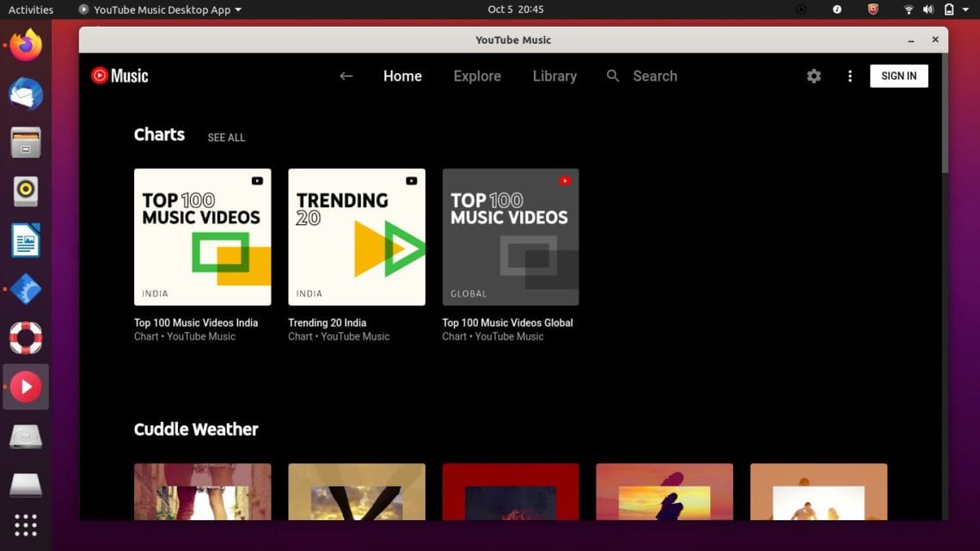Viewport: 980px width, 551px height.
Task: Open the system menu via the top-right chevron
Action: (x=966, y=9)
